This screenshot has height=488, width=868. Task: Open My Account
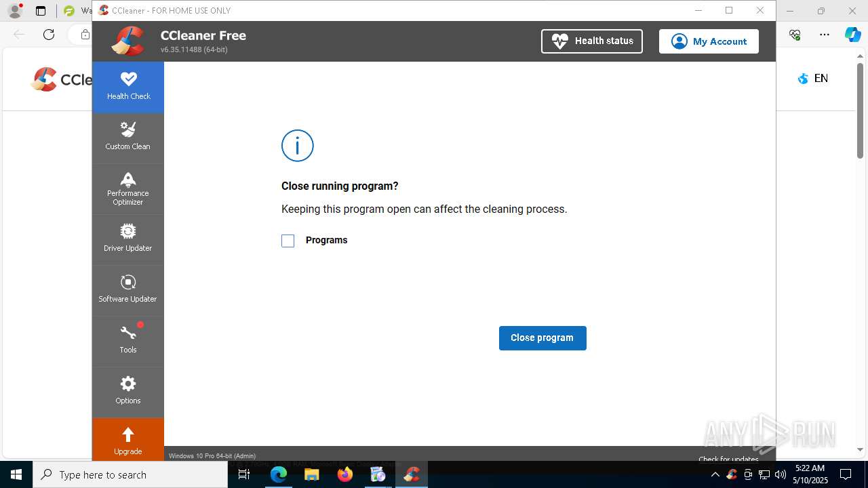pyautogui.click(x=709, y=41)
